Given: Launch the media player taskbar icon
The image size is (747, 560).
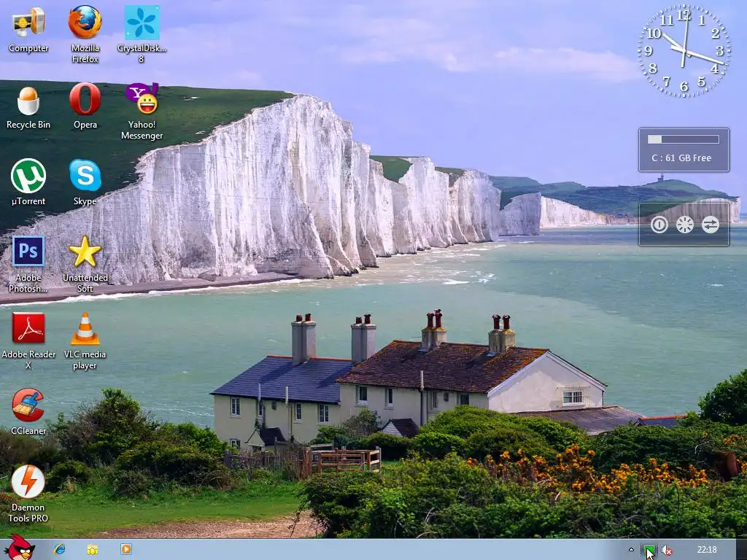Looking at the screenshot, I should tap(125, 549).
